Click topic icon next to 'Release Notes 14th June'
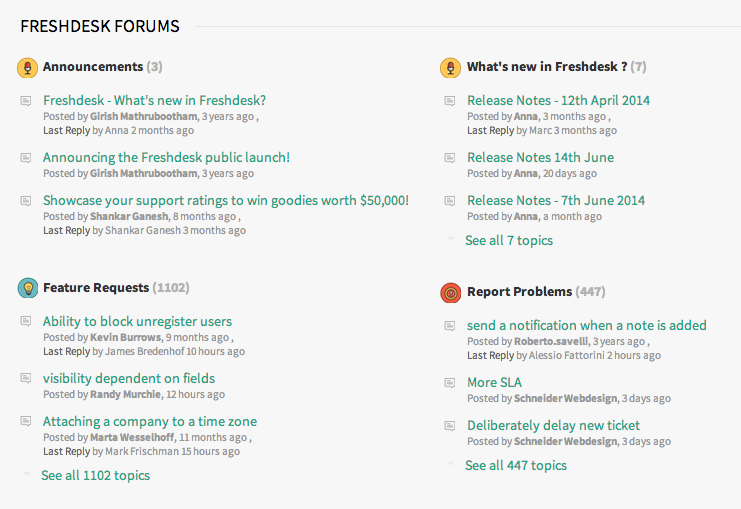741x509 pixels. (450, 158)
